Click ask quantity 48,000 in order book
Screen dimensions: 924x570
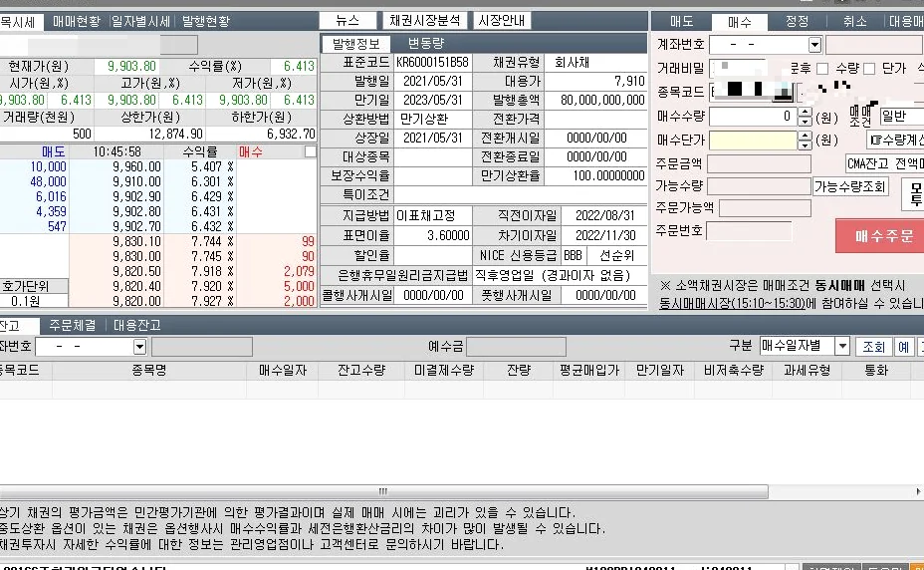coord(48,181)
